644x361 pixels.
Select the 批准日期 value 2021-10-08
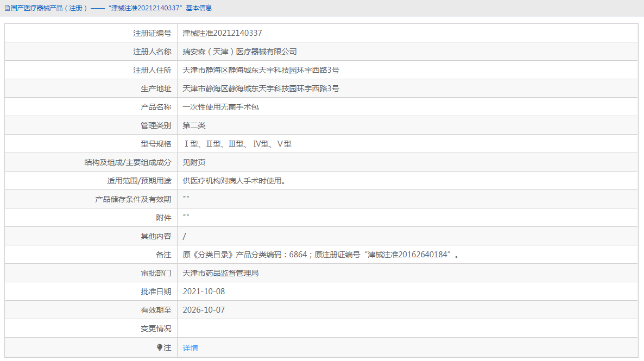(205, 291)
